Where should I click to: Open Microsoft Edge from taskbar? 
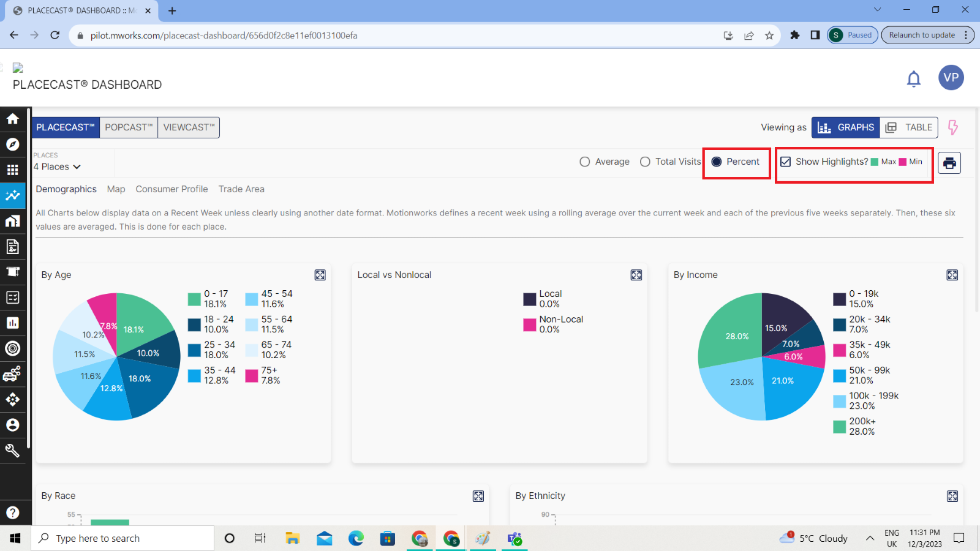click(x=356, y=538)
